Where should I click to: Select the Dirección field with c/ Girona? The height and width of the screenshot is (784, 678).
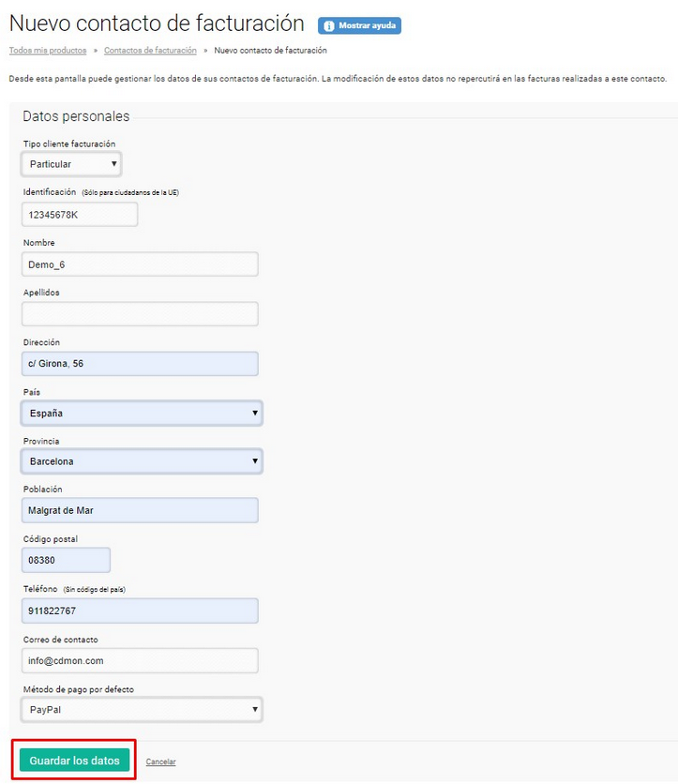[140, 364]
